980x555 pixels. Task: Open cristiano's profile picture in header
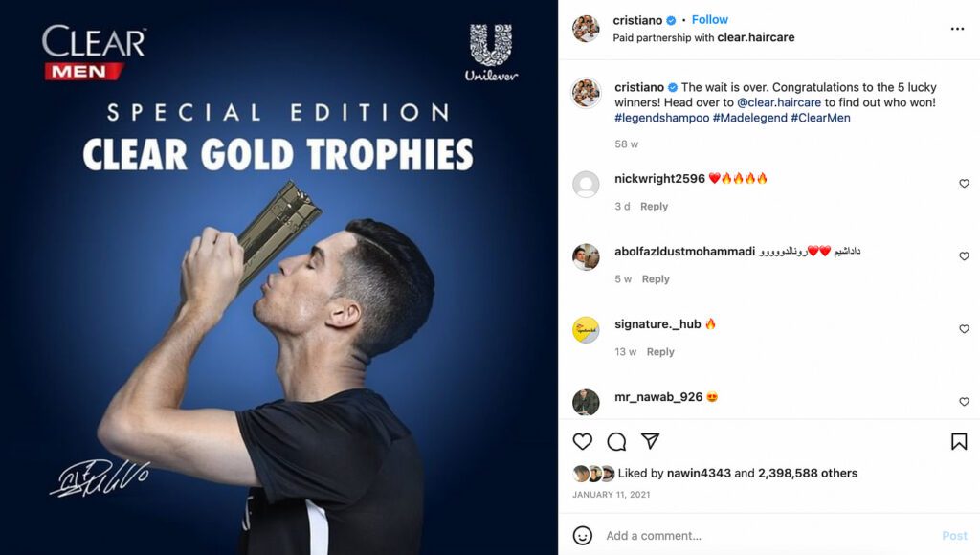click(586, 29)
